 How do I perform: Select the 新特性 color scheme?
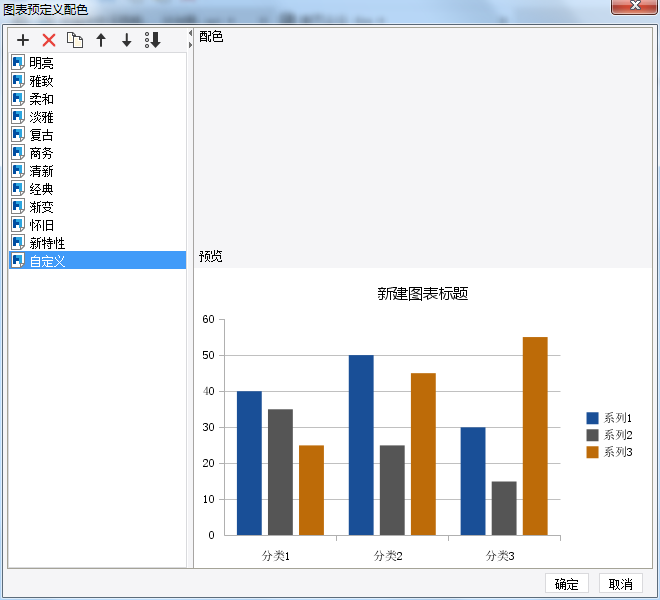click(98, 243)
